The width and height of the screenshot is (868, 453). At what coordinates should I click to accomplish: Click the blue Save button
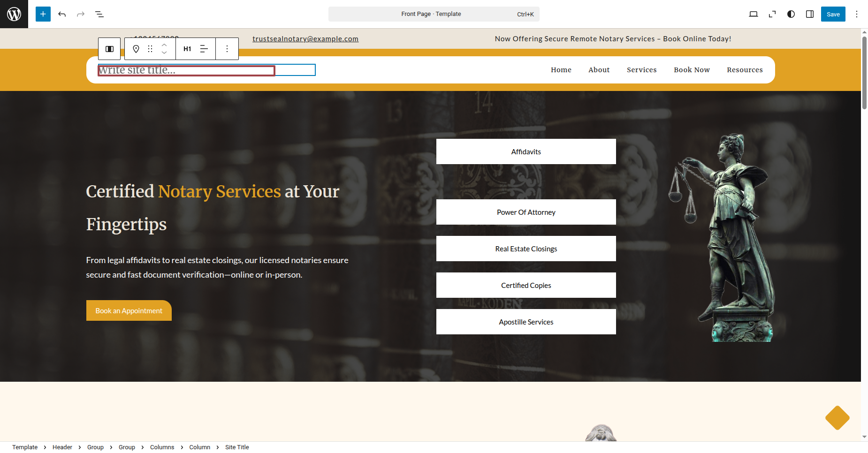click(833, 14)
